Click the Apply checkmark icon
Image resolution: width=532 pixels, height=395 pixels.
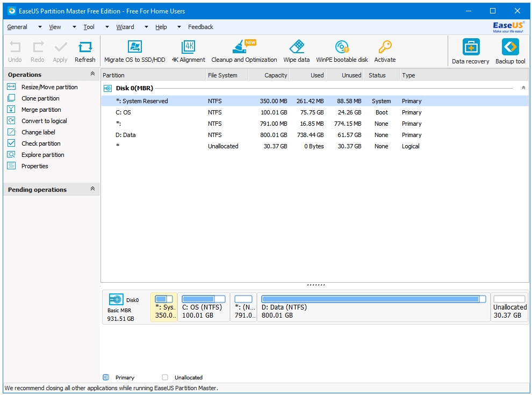60,47
